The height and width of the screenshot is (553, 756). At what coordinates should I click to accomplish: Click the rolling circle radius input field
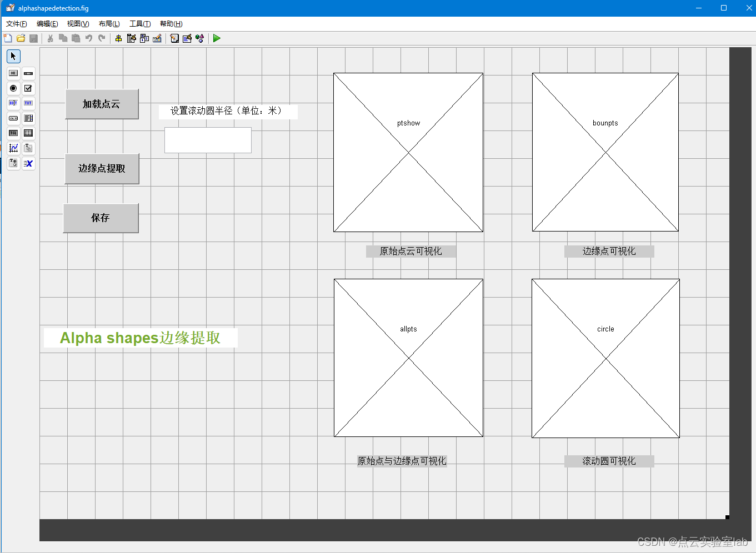coord(208,140)
